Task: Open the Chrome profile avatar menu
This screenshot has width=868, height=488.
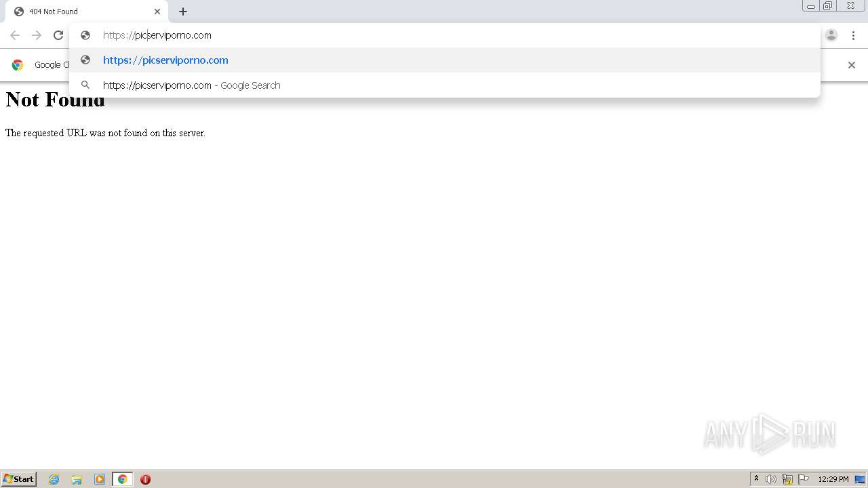Action: pyautogui.click(x=831, y=35)
